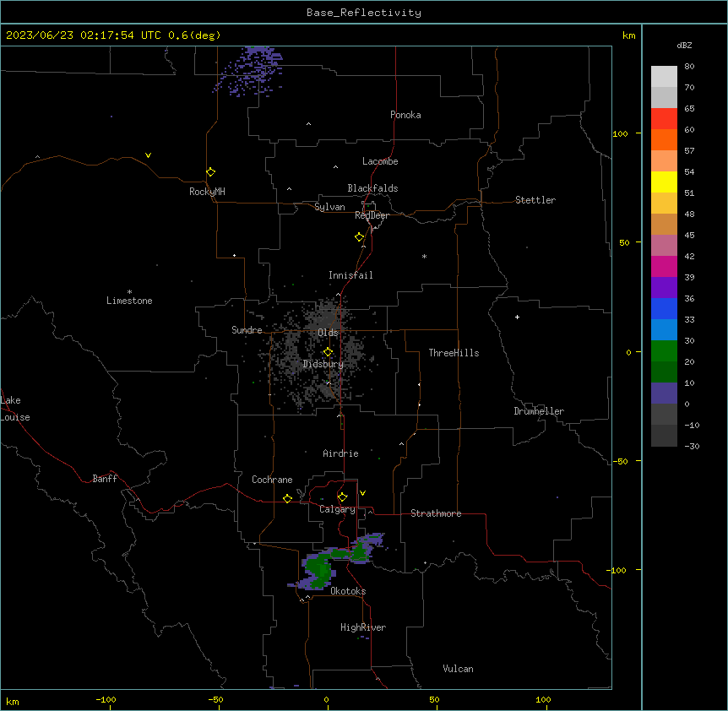Click the RockyMH label
Screen dimensions: 728x711
[x=207, y=192]
